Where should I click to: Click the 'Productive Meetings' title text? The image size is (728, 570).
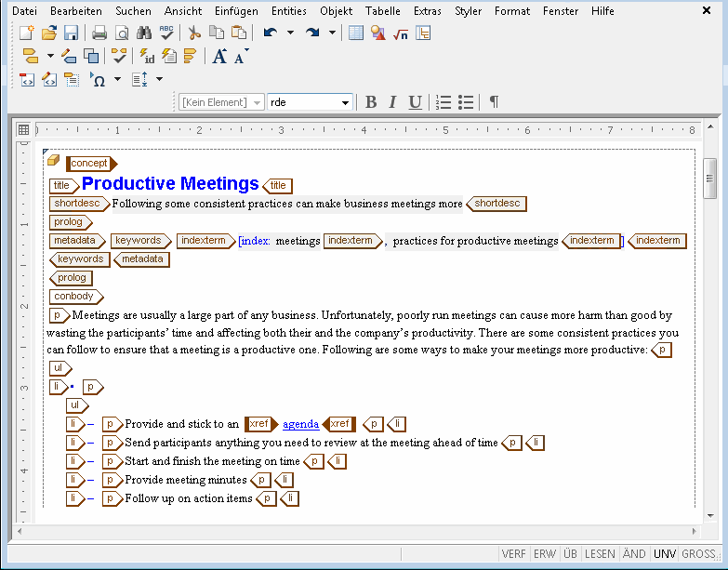click(x=170, y=183)
